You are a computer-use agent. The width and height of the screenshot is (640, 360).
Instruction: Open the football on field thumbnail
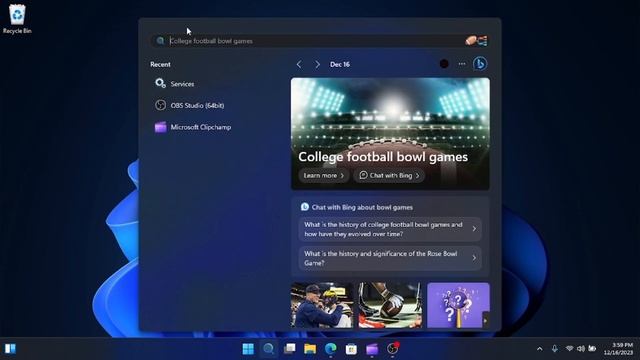click(x=390, y=305)
